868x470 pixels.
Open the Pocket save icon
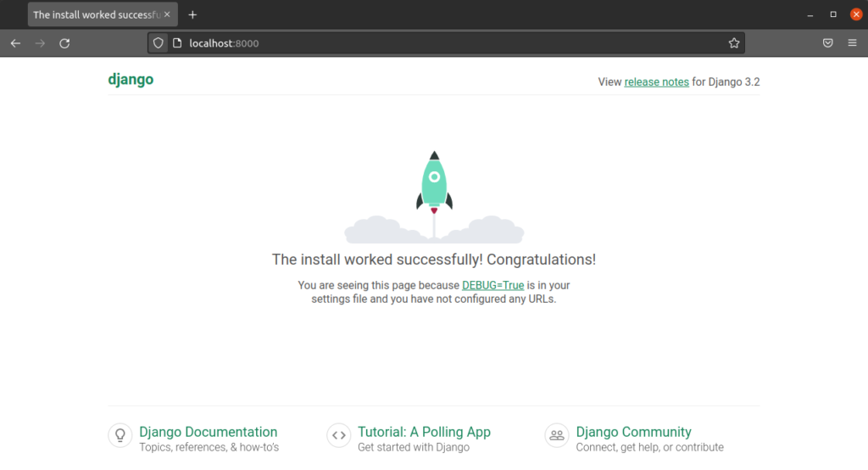point(827,43)
